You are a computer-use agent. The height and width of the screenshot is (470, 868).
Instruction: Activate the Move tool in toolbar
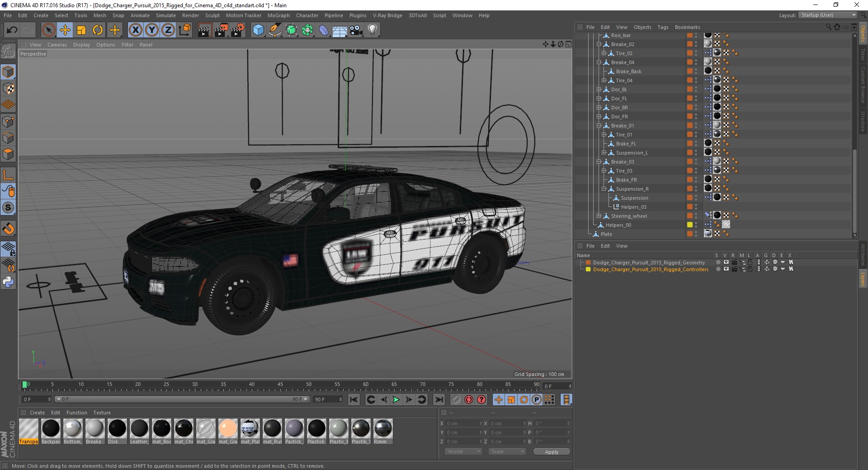[65, 30]
